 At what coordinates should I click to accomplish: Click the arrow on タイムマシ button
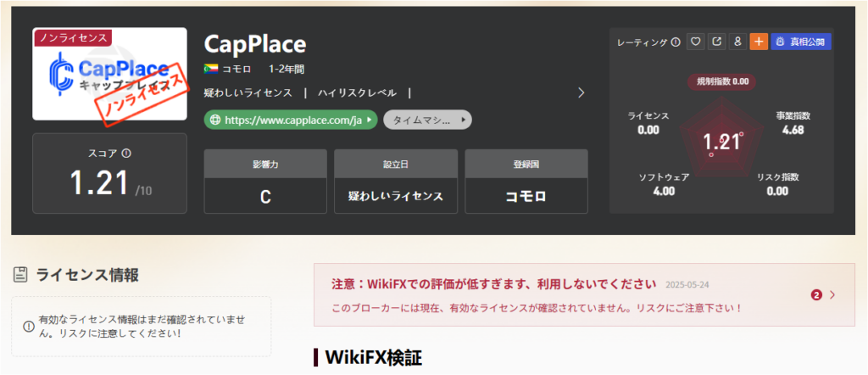[464, 120]
